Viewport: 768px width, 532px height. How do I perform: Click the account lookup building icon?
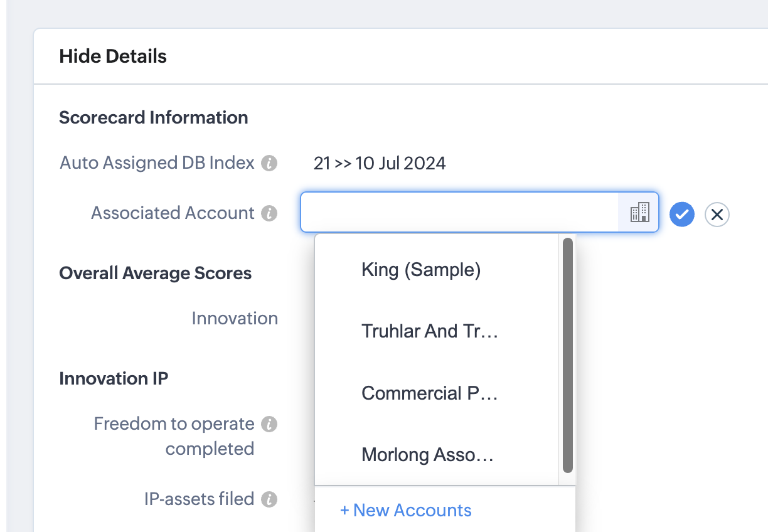639,213
